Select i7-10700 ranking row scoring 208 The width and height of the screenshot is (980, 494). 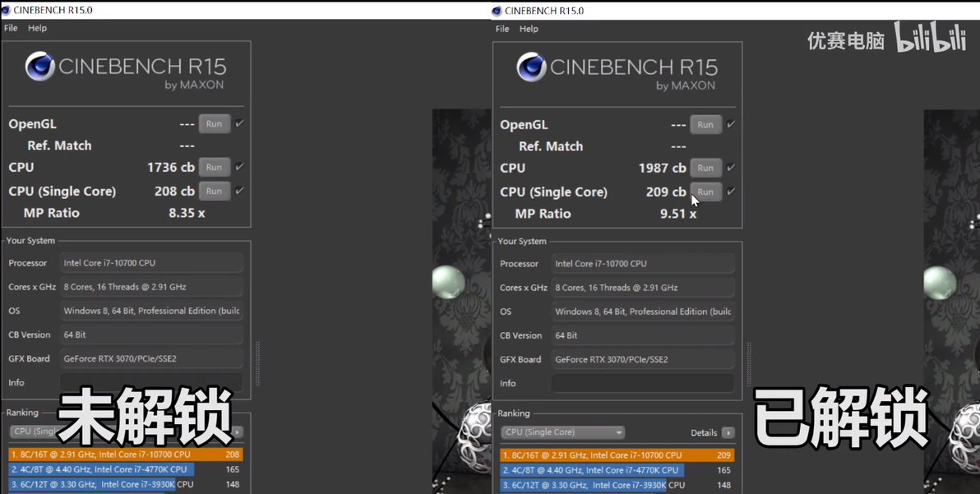point(126,455)
